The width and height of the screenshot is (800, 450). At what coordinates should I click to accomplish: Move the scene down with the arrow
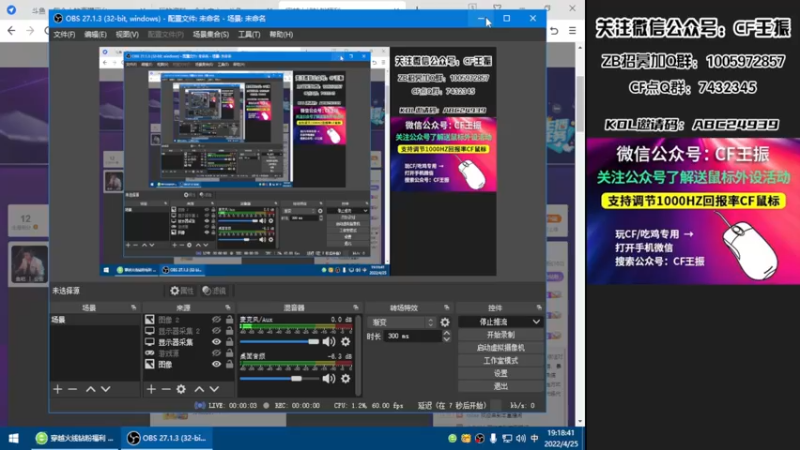coord(106,389)
